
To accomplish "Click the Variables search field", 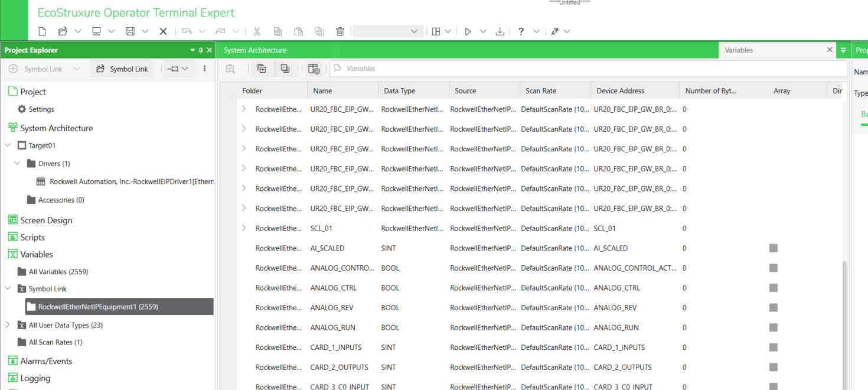I will [588, 69].
